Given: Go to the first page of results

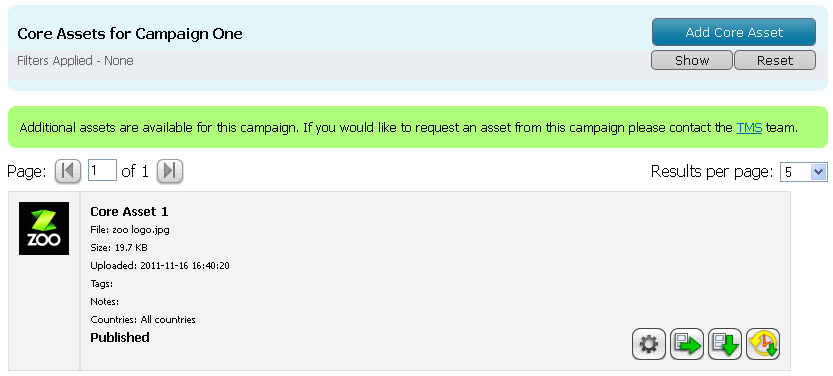Looking at the screenshot, I should [68, 171].
